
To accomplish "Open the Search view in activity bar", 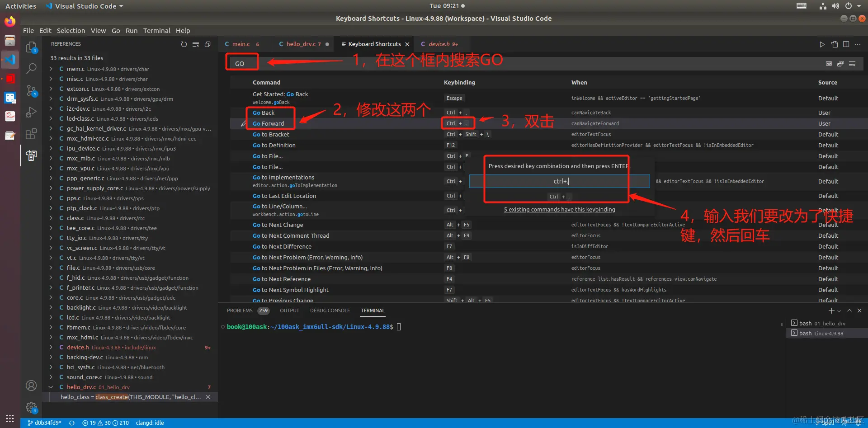I will [x=31, y=68].
